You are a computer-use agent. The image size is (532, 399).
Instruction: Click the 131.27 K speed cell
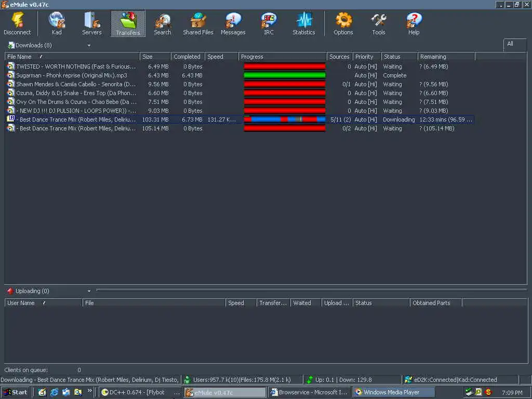221,119
